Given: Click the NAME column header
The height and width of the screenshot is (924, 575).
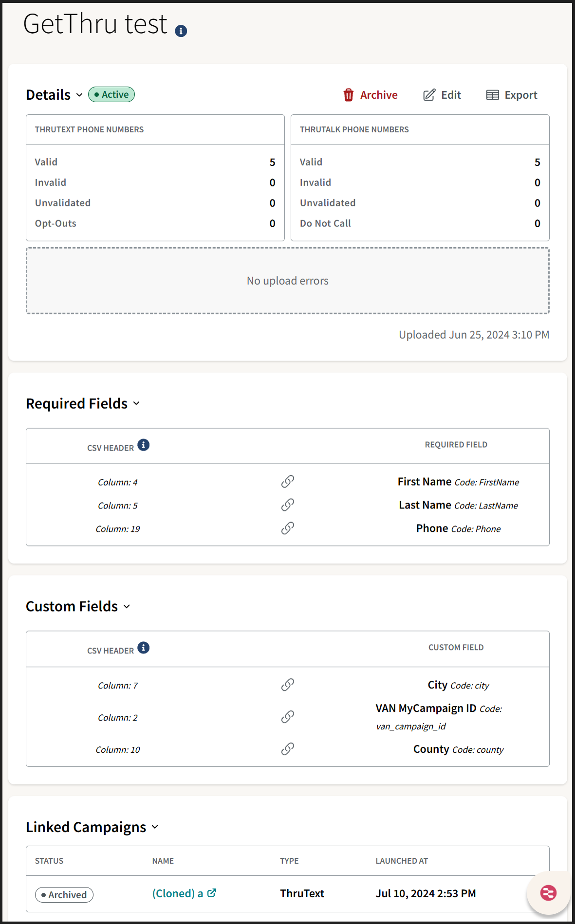Looking at the screenshot, I should click(163, 861).
